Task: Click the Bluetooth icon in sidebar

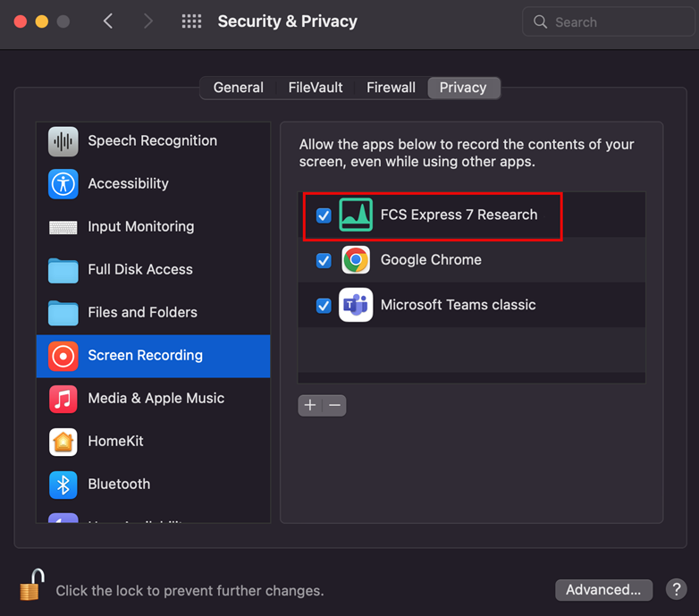Action: (x=63, y=485)
